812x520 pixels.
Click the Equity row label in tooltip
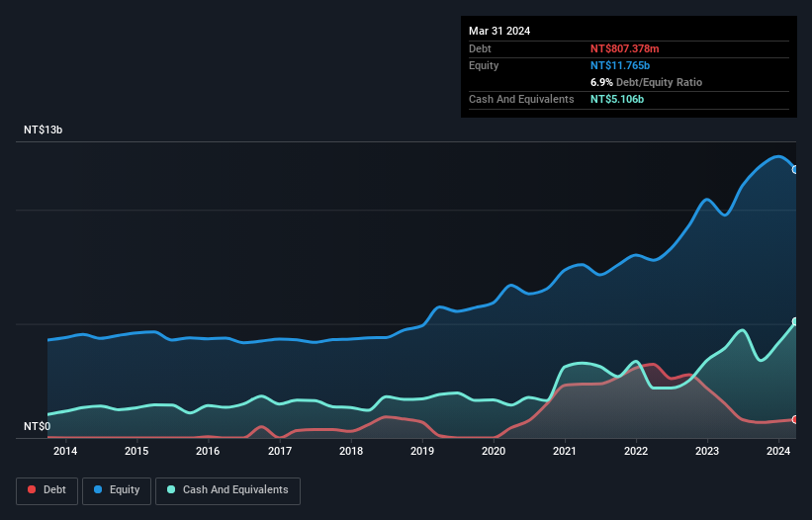point(484,65)
